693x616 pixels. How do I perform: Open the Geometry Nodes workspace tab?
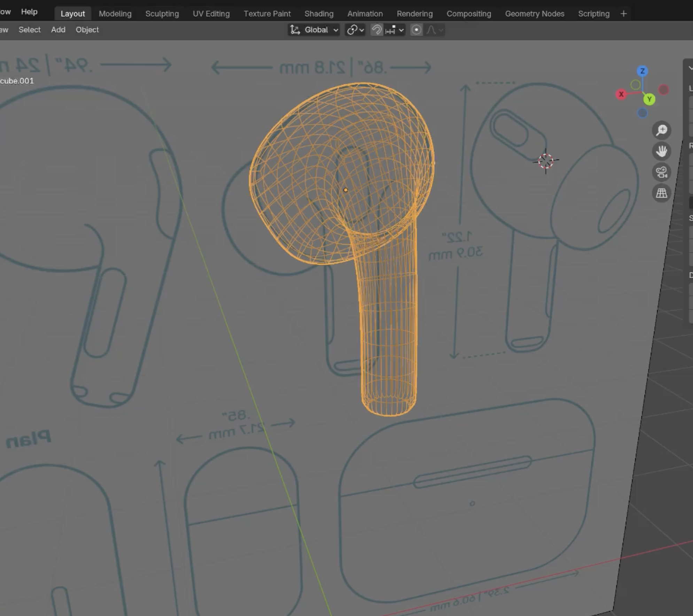[534, 14]
